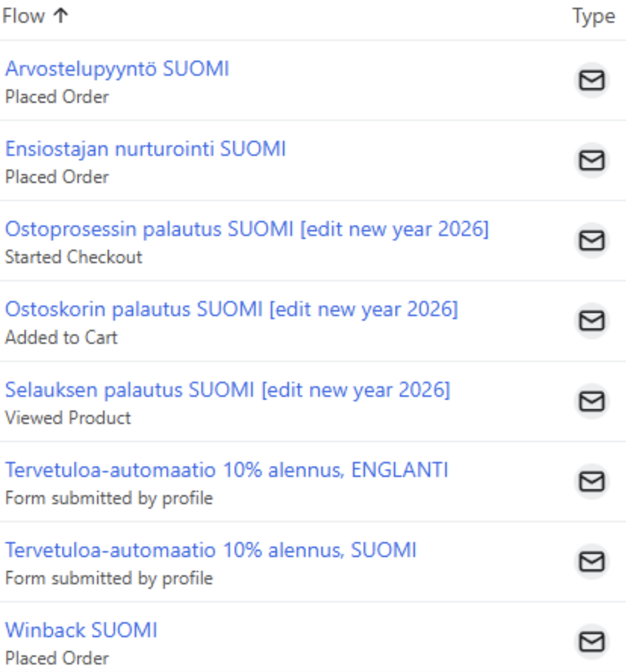The image size is (626, 672).
Task: Click email icon for Ostoprosessin palautus SUOMI
Action: point(591,241)
